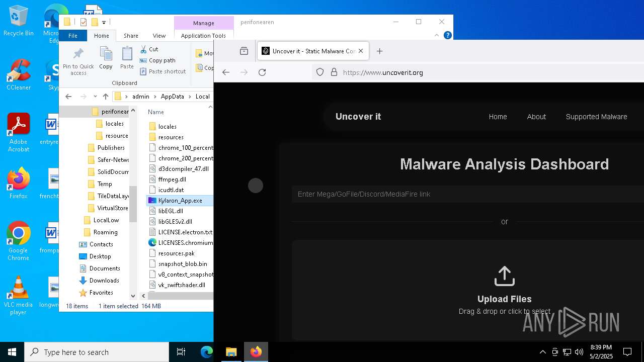
Task: Collapse the Explorer ribbon chevron
Action: (437, 35)
